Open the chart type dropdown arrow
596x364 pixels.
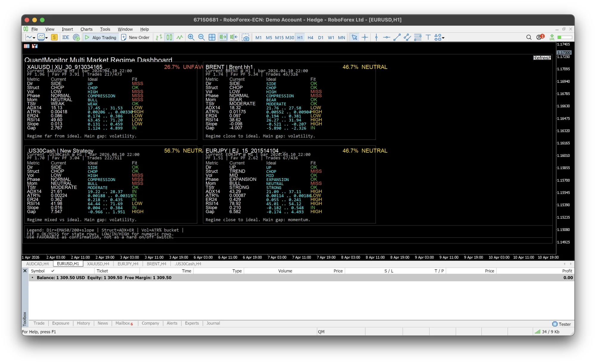point(34,38)
